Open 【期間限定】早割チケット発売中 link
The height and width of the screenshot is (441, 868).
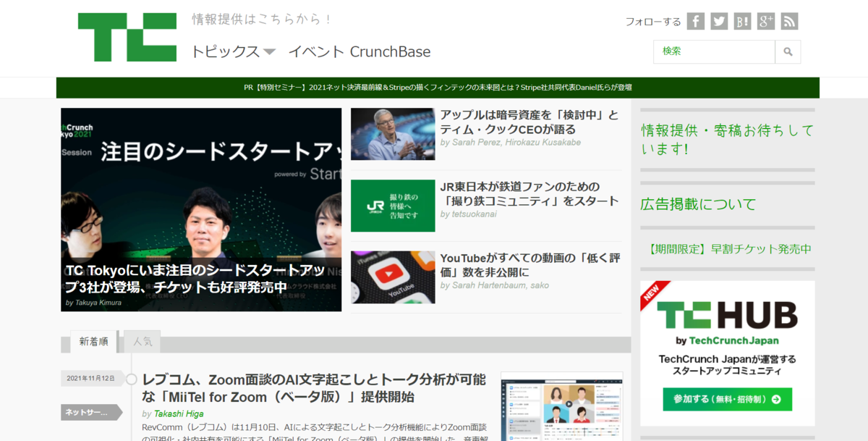pos(730,249)
